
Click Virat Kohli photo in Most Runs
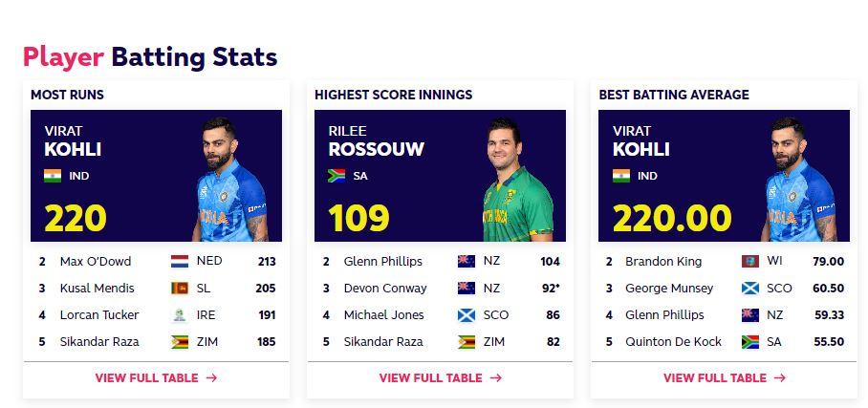(x=232, y=182)
